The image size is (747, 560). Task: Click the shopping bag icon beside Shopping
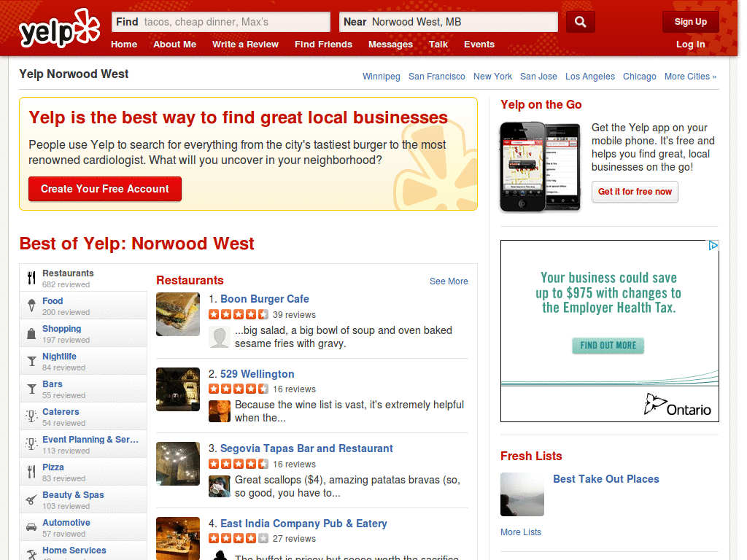pos(32,333)
